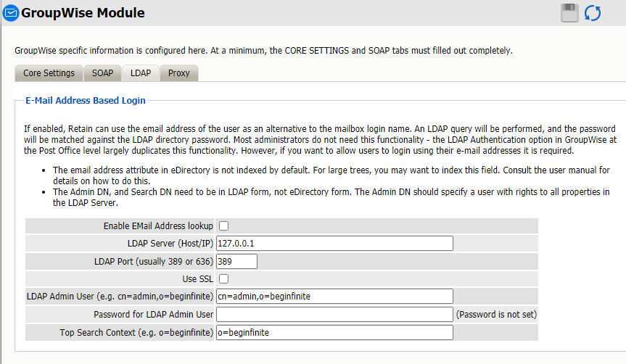Click the floppy disk save icon

click(569, 12)
